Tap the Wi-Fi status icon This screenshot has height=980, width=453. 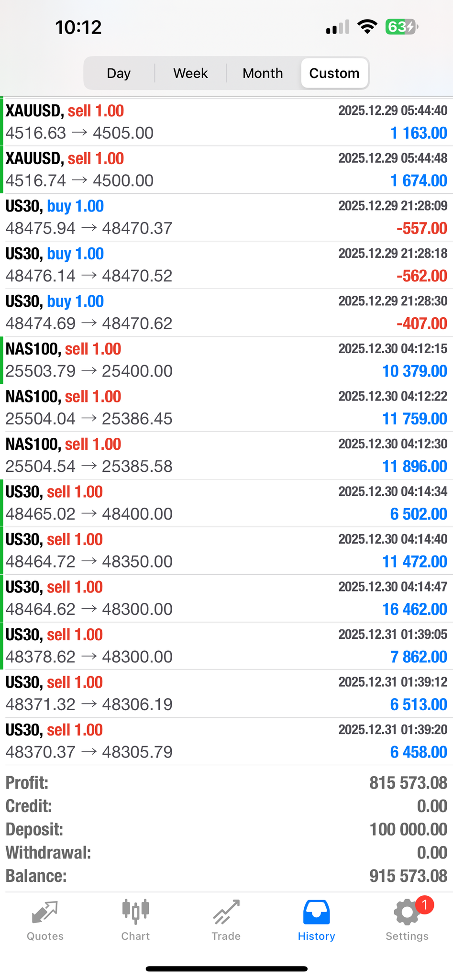coord(367,27)
